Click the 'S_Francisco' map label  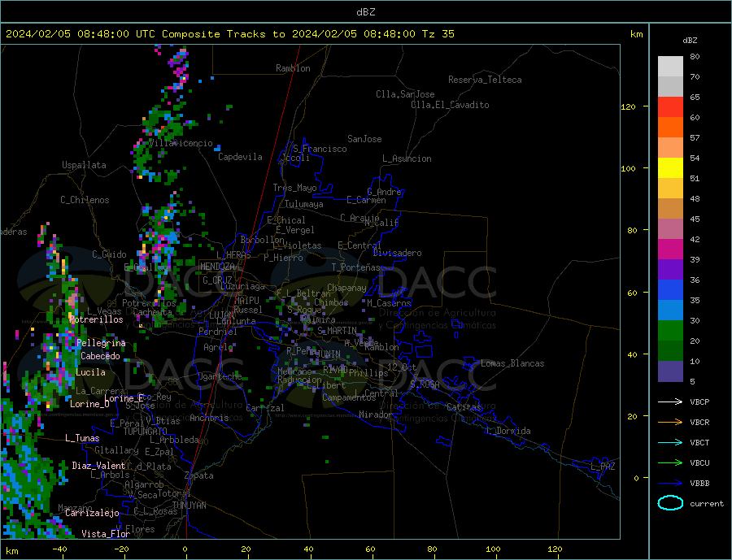pos(320,149)
